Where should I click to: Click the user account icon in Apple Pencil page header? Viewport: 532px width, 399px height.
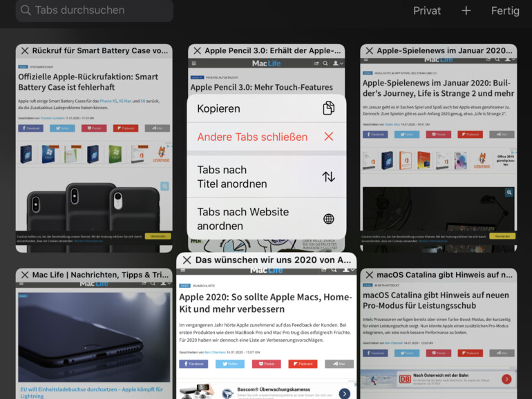[x=338, y=64]
